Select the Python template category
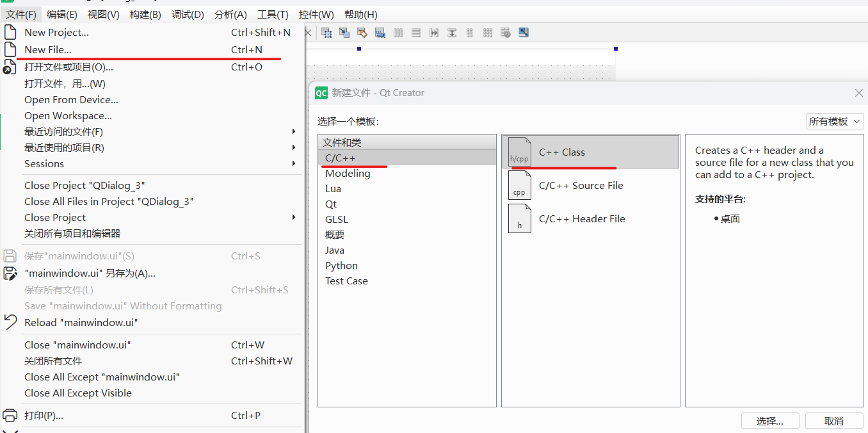This screenshot has height=433, width=868. (x=407, y=265)
